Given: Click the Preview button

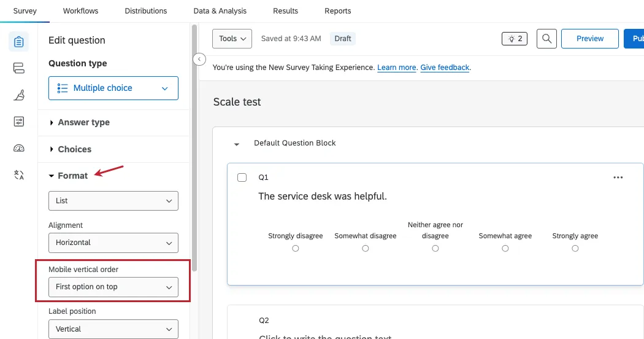Looking at the screenshot, I should 590,39.
